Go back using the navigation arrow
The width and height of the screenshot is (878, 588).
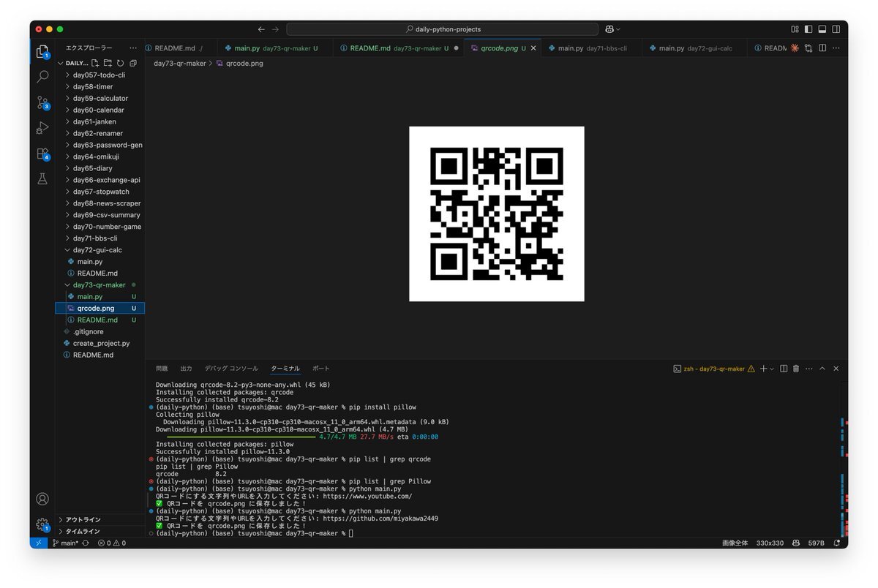click(x=261, y=29)
